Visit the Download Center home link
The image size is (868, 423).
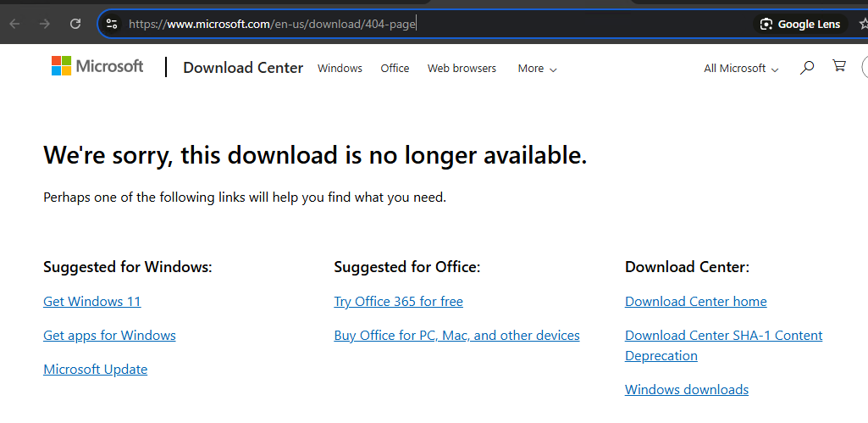click(x=695, y=302)
